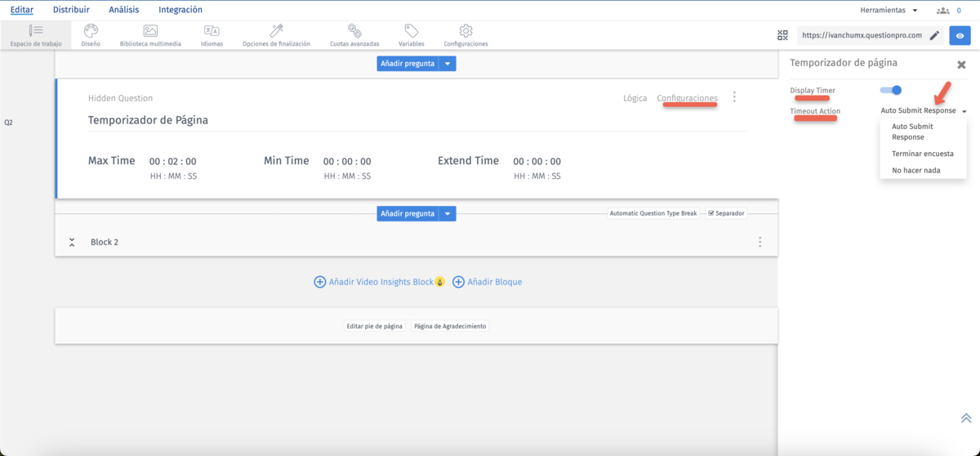Viewport: 980px width, 456px height.
Task: Open Lógica for the hidden question
Action: (635, 98)
